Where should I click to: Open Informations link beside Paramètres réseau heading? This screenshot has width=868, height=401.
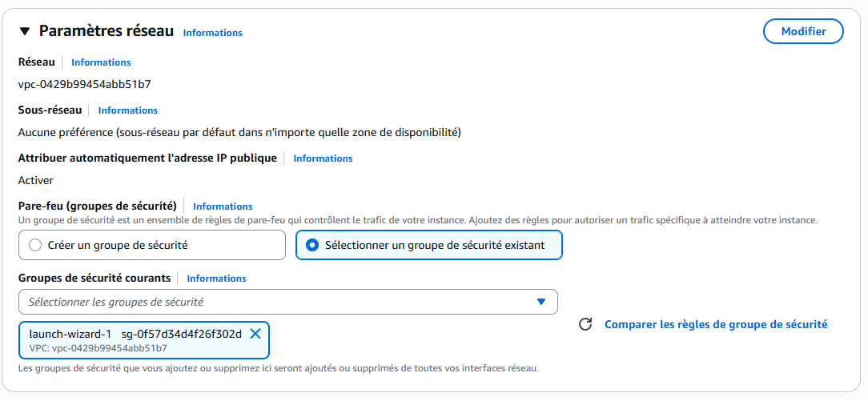(212, 33)
